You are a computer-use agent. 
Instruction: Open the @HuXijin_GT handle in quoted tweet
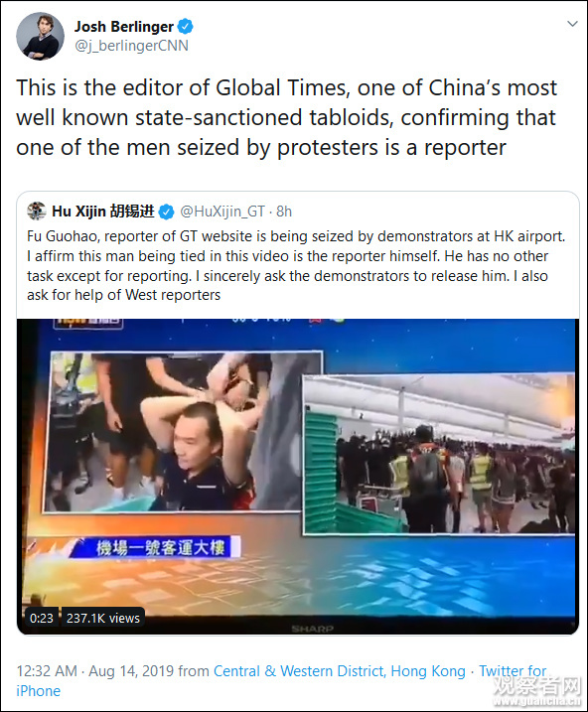click(x=222, y=212)
